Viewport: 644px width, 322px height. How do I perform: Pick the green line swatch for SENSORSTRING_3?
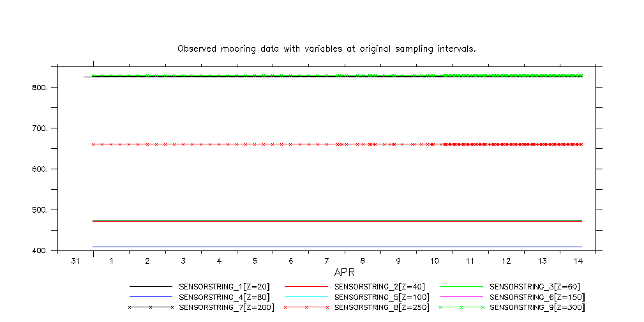(461, 286)
